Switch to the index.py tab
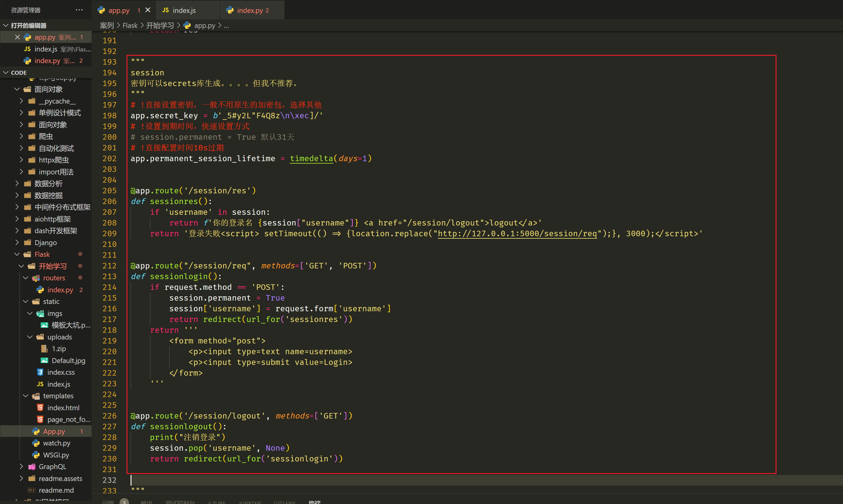Image resolution: width=843 pixels, height=504 pixels. [250, 10]
